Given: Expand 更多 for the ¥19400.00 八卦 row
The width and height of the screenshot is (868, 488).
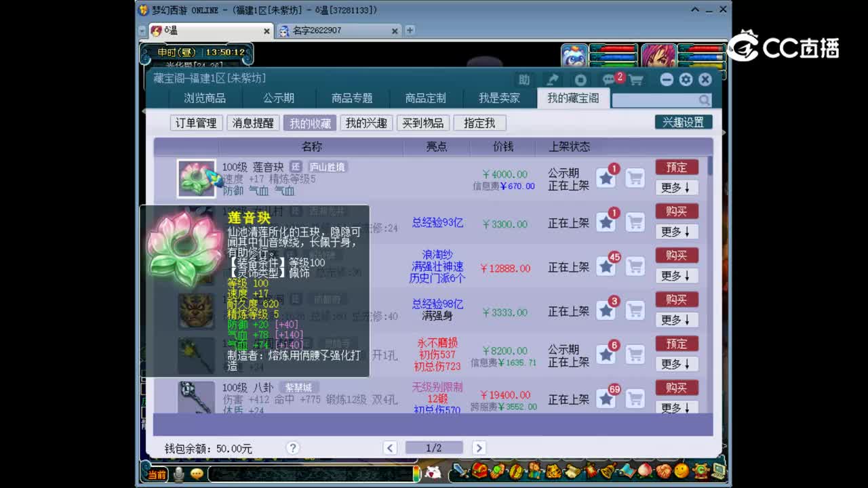Looking at the screenshot, I should [677, 407].
